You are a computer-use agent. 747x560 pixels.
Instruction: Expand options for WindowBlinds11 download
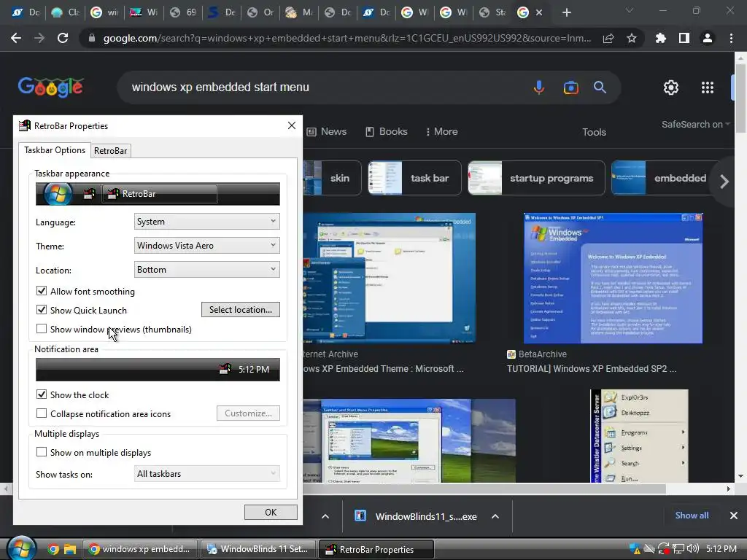[495, 516]
